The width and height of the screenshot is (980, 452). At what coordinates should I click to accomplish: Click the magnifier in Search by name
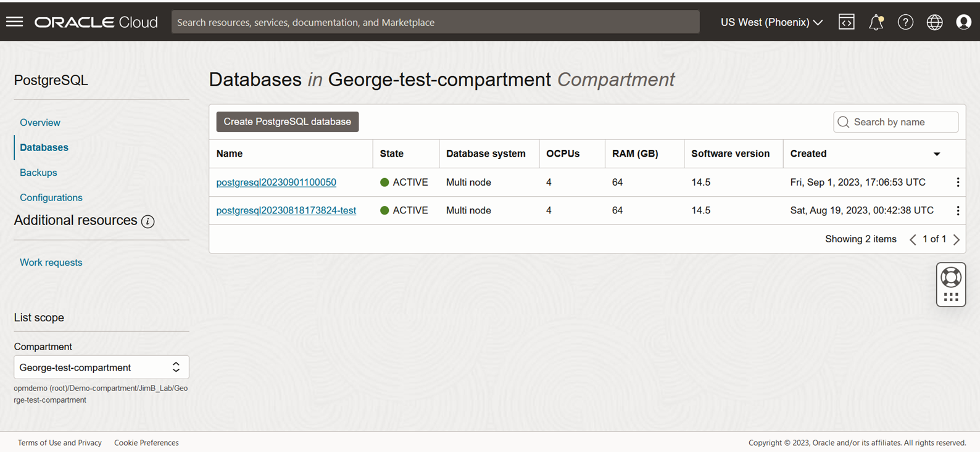(844, 122)
